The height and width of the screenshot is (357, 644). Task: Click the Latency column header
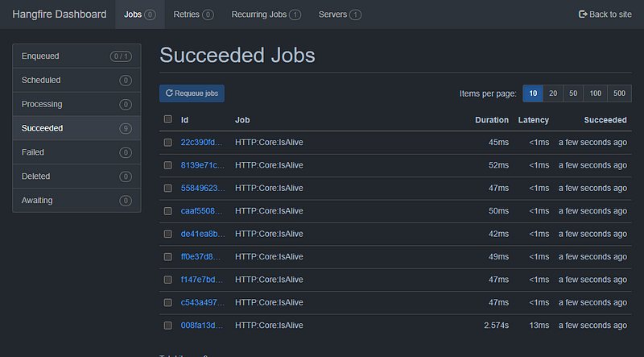point(534,120)
